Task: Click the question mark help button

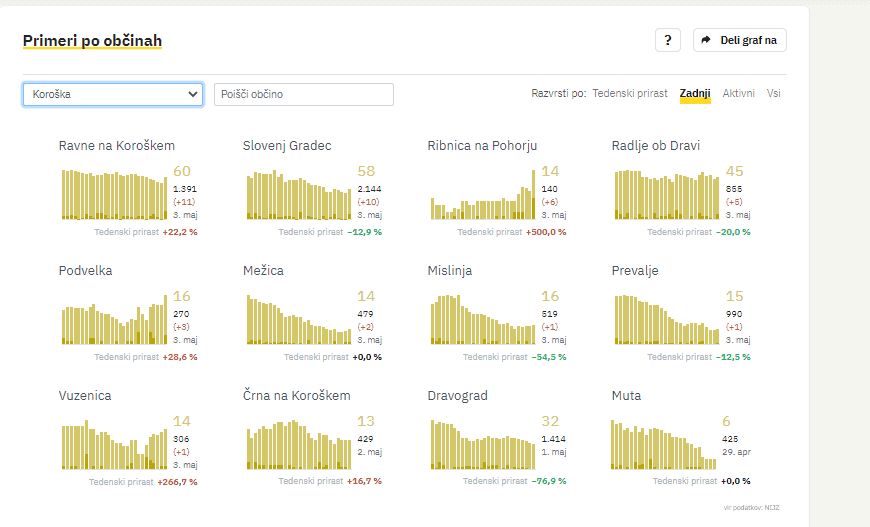Action: pos(668,40)
